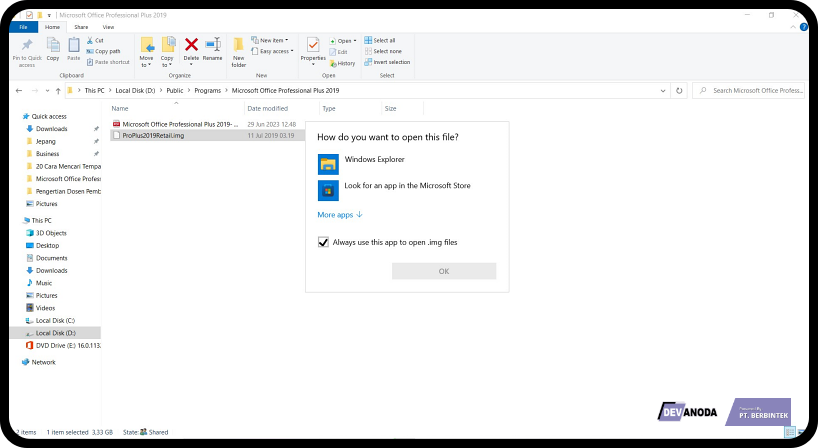Click Copy path in the ribbon
818x448 pixels.
click(x=103, y=51)
